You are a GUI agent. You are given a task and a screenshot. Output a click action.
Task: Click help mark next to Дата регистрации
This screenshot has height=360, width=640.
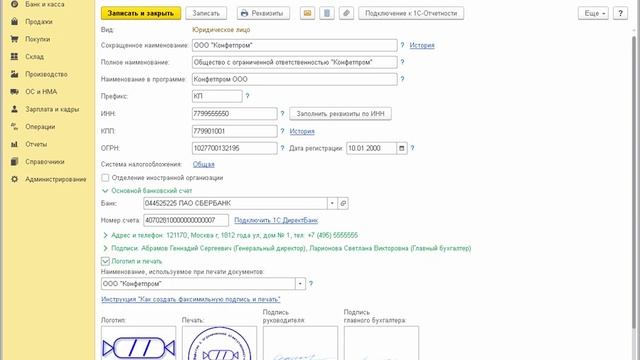(x=413, y=148)
